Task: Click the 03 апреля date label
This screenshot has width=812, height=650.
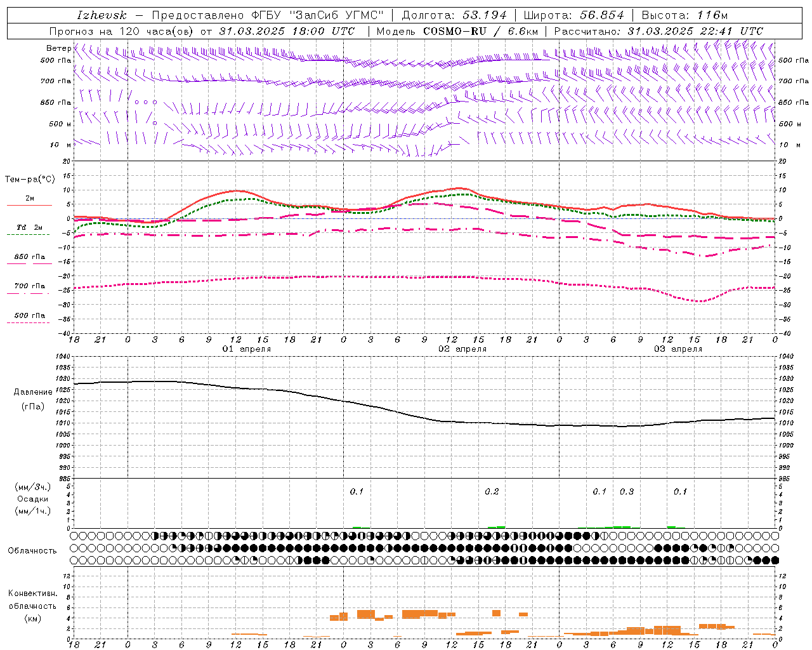Action: 678,349
